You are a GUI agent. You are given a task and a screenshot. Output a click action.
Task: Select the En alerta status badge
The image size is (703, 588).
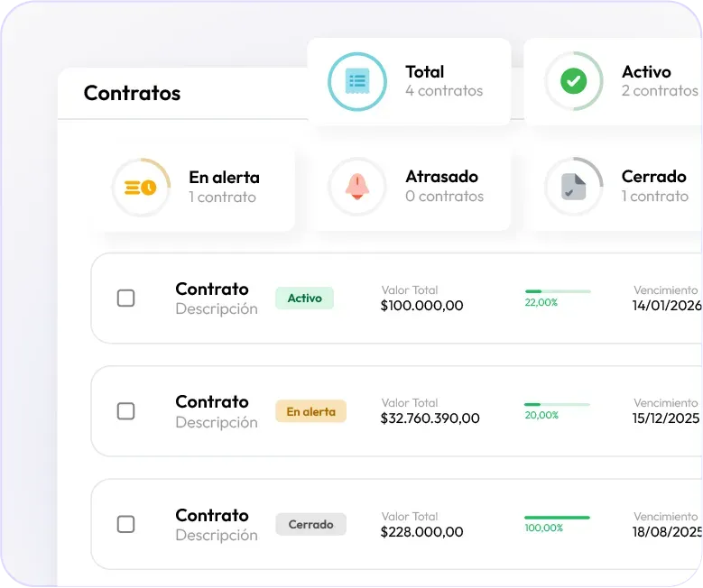310,412
